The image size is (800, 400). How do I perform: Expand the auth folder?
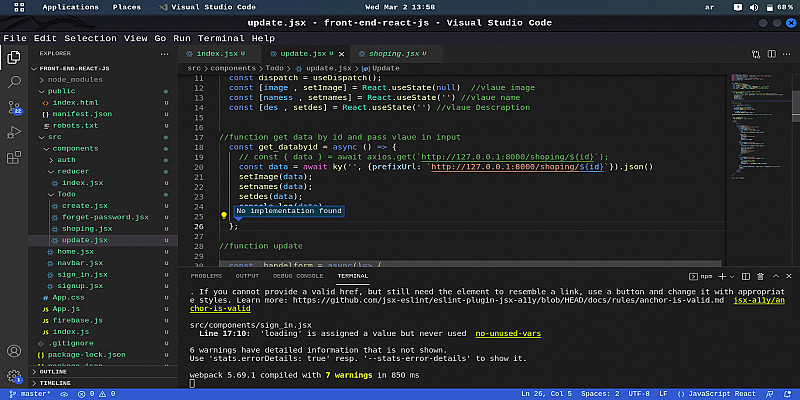point(66,159)
